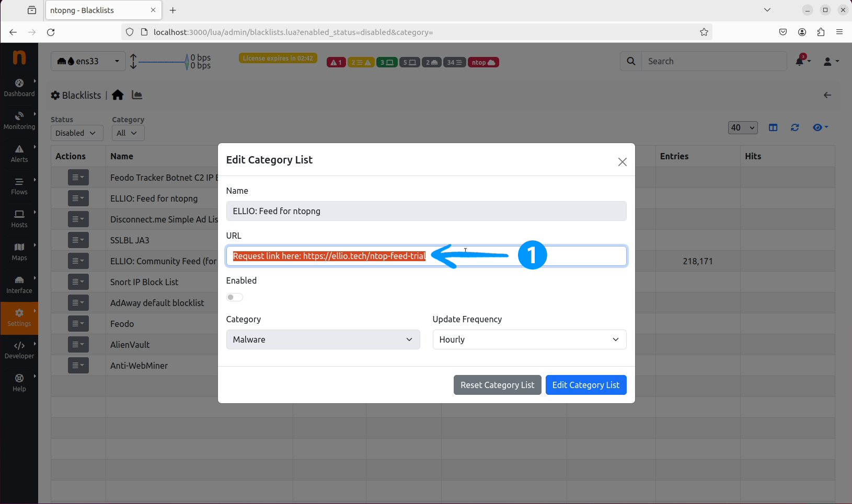Click the Edit Category List button
The width and height of the screenshot is (852, 504).
[585, 385]
